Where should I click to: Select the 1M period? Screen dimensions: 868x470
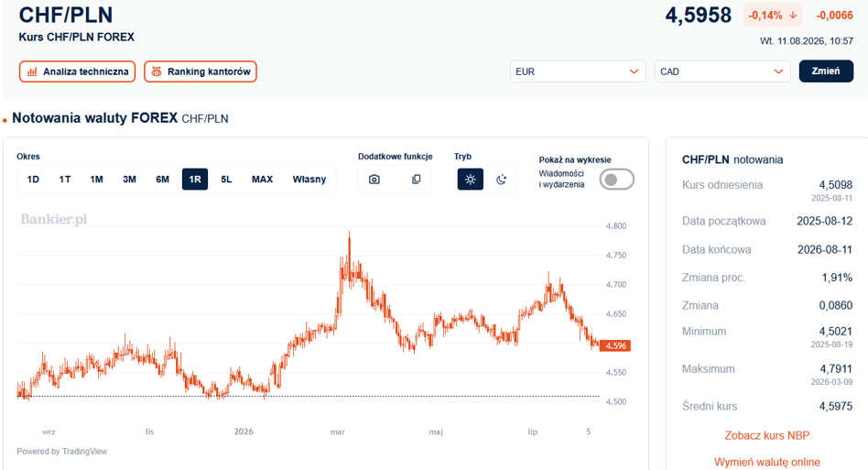[x=96, y=180]
